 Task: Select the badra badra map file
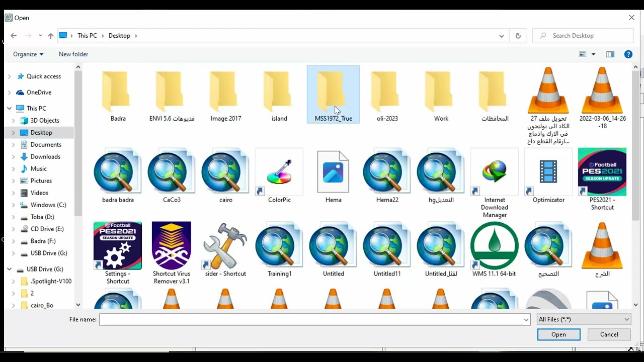[x=118, y=176]
